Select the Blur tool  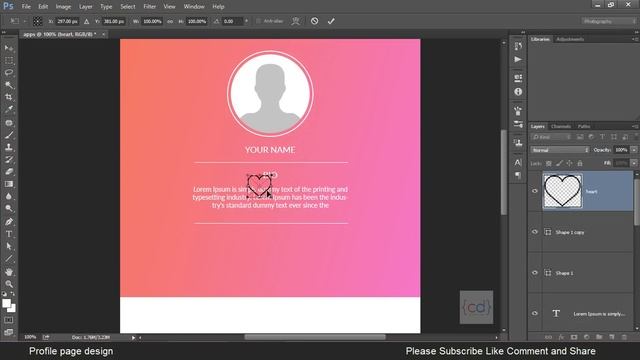click(x=9, y=196)
